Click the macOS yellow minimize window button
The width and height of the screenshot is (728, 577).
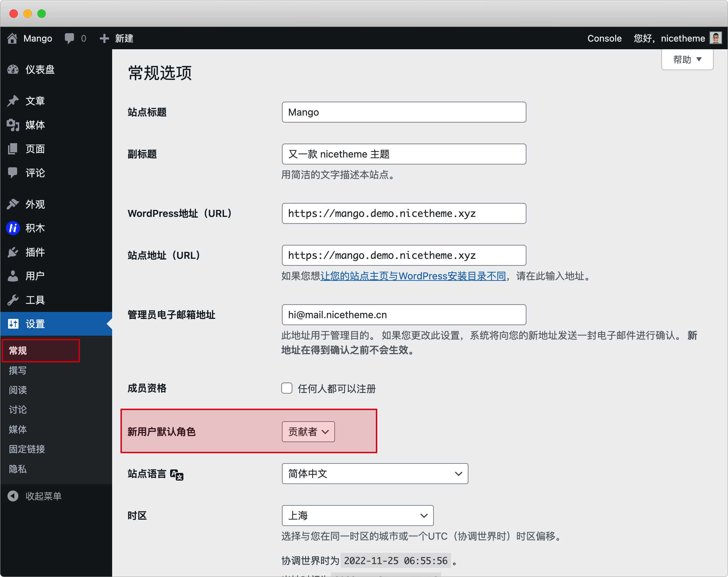click(x=28, y=14)
